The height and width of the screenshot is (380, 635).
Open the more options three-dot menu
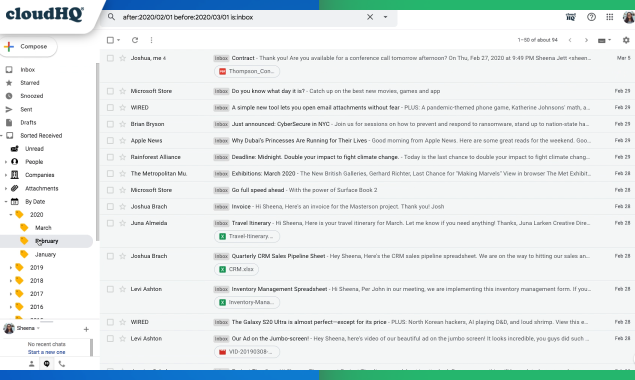coord(151,40)
